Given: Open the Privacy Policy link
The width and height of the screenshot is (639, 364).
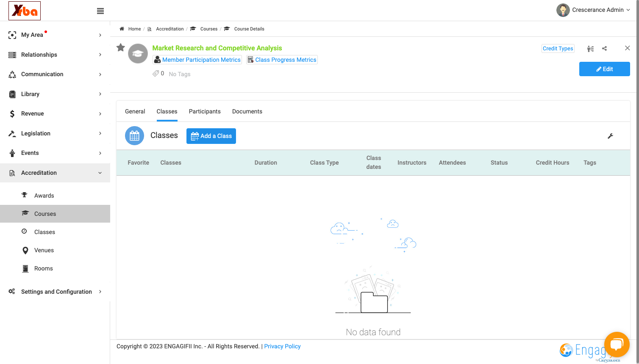Looking at the screenshot, I should coord(282,346).
